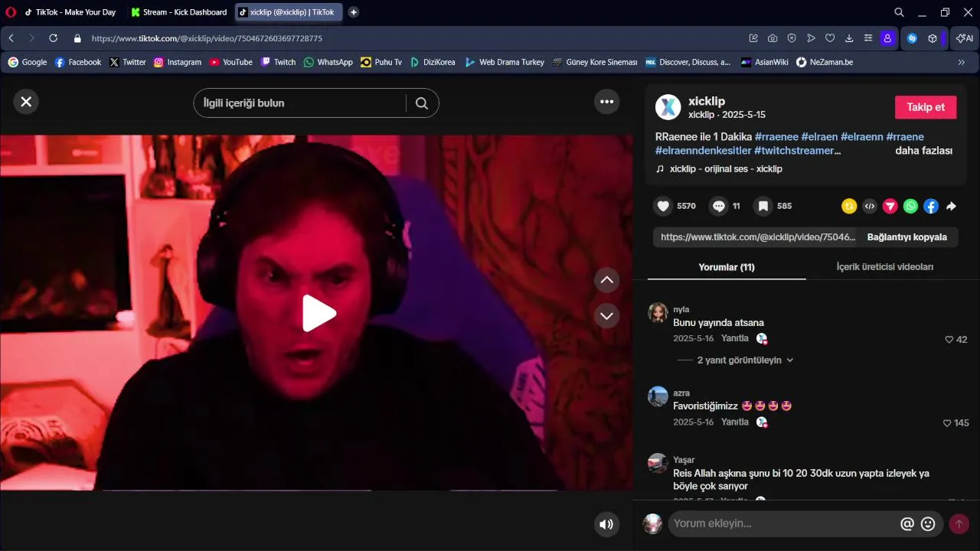Go back to the previous page
Viewport: 980px width, 551px height.
11,38
